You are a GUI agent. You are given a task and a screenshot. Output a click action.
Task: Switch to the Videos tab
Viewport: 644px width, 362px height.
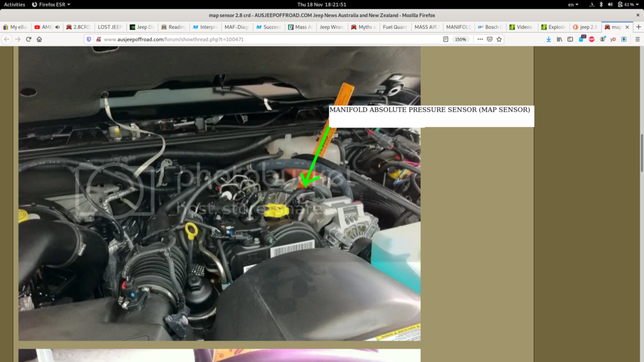pyautogui.click(x=521, y=27)
